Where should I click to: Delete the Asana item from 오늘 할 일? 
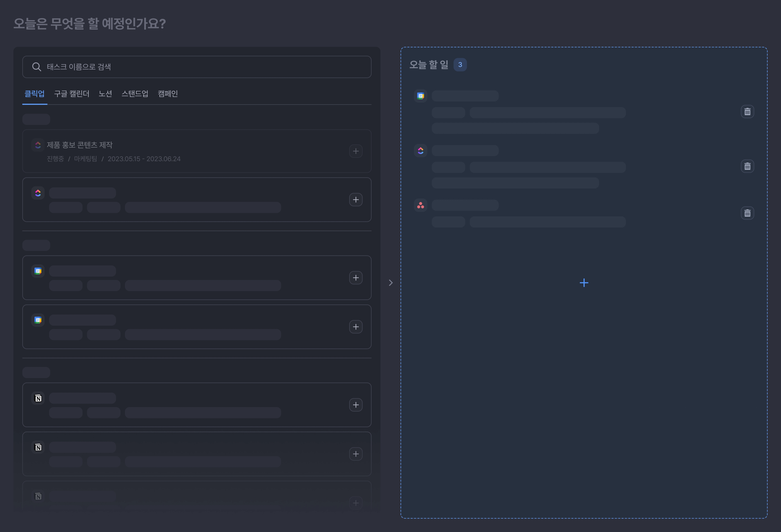coord(747,213)
